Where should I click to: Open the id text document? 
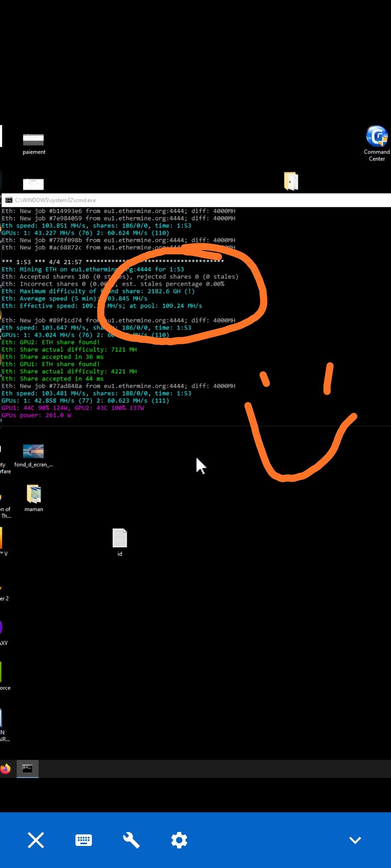point(120,542)
